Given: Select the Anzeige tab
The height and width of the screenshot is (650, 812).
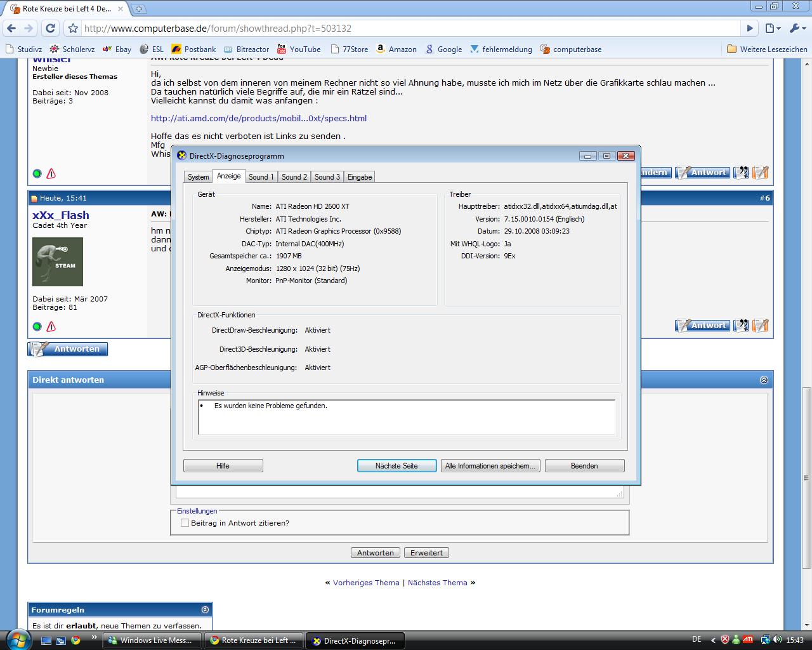Looking at the screenshot, I should pos(228,176).
